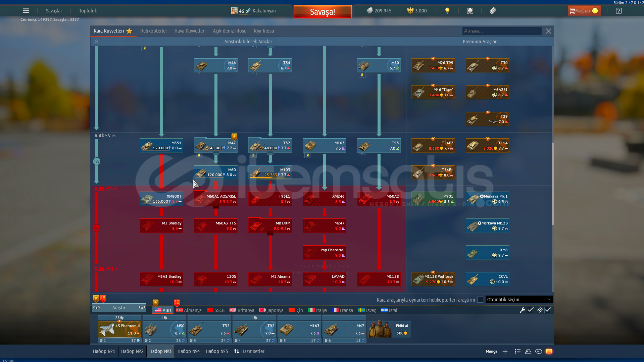Switch to the Helikopterler tab

click(x=154, y=31)
